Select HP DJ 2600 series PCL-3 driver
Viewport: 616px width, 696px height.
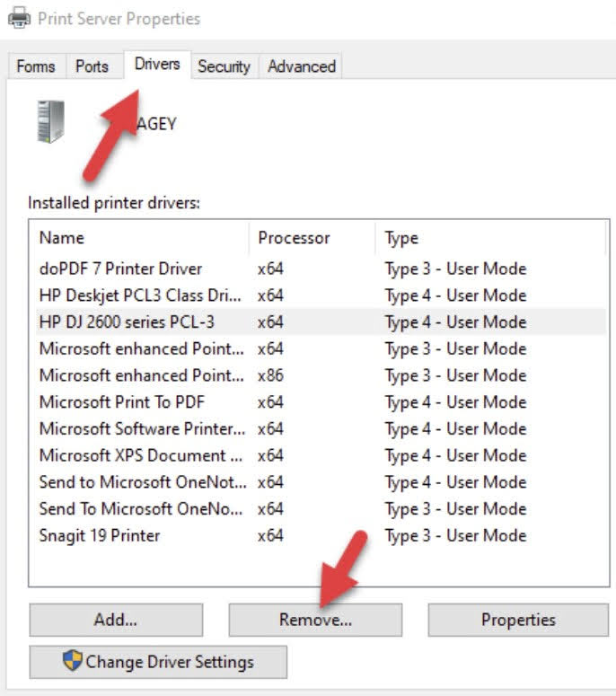(x=321, y=322)
